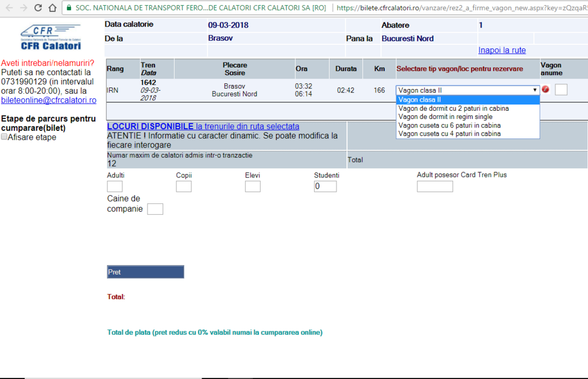Click arrival time 06:14

click(x=303, y=94)
